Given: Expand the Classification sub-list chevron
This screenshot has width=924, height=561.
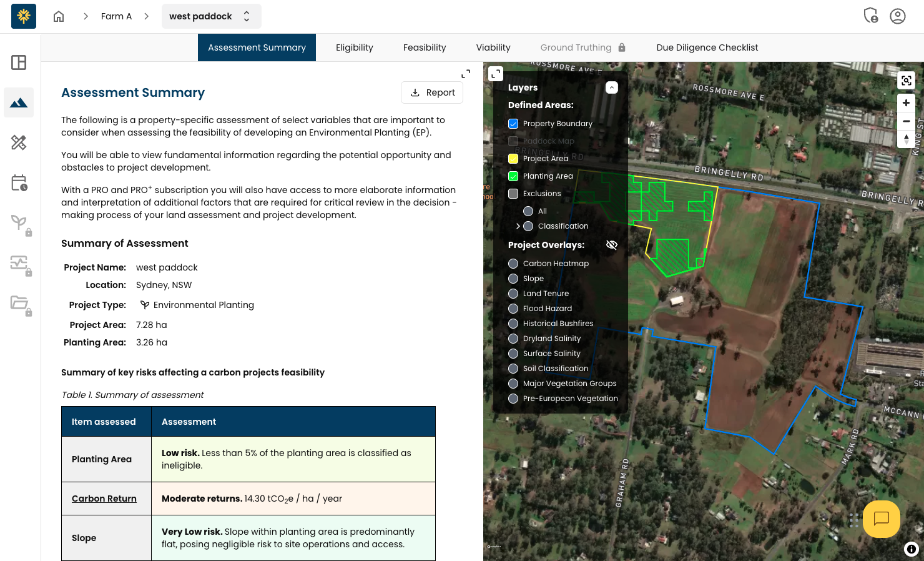Looking at the screenshot, I should click(x=518, y=226).
